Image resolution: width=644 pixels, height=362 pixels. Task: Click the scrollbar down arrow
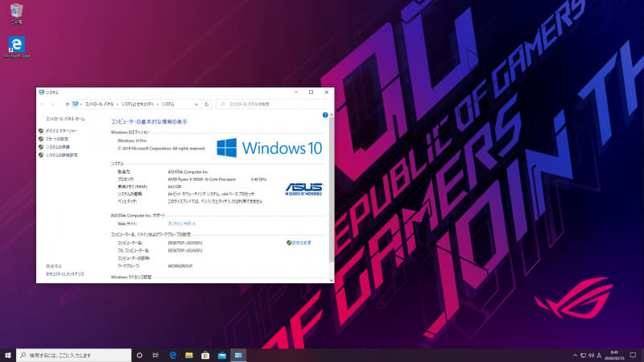click(332, 280)
